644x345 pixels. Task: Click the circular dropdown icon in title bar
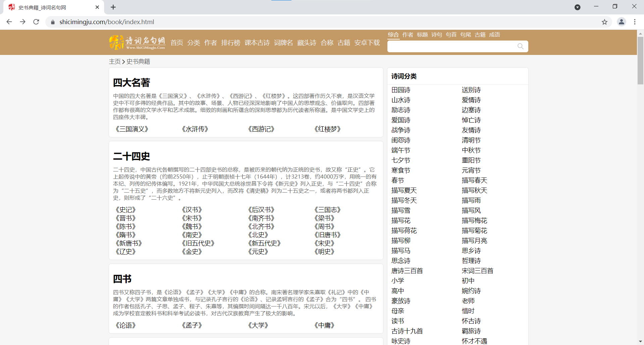pos(577,7)
